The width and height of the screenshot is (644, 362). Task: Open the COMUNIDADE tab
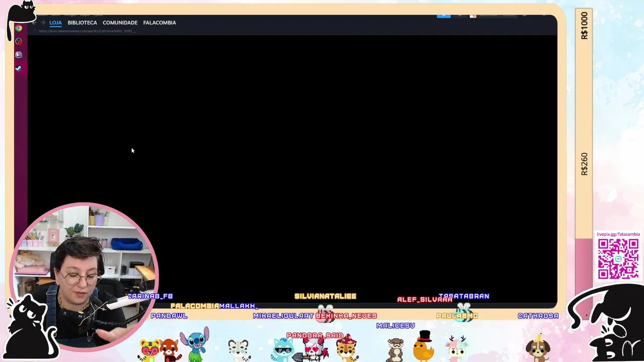pos(120,23)
